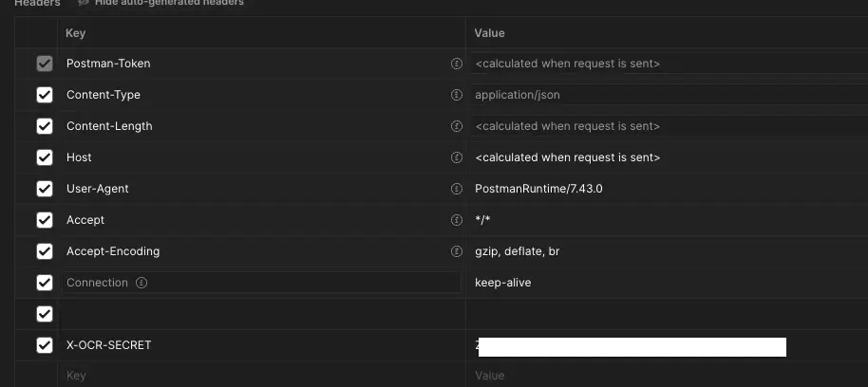Click the X-OCR-SECRET key cell
This screenshot has width=868, height=387.
tap(261, 345)
